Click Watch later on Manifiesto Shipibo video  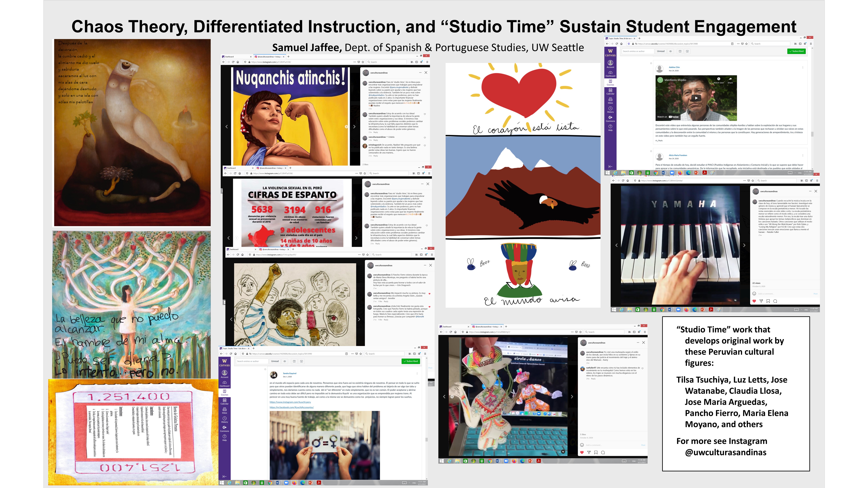(x=718, y=80)
